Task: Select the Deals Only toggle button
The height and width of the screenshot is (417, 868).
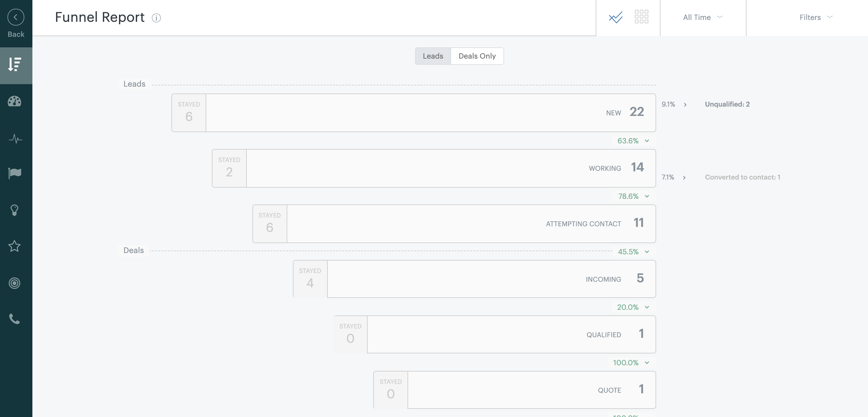Action: coord(477,56)
